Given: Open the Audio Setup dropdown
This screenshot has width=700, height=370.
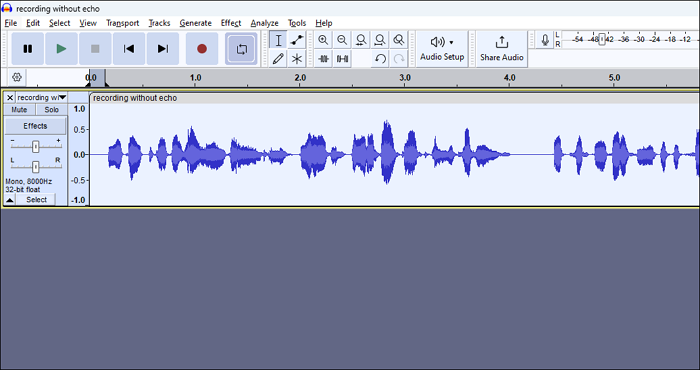Looking at the screenshot, I should [x=442, y=49].
